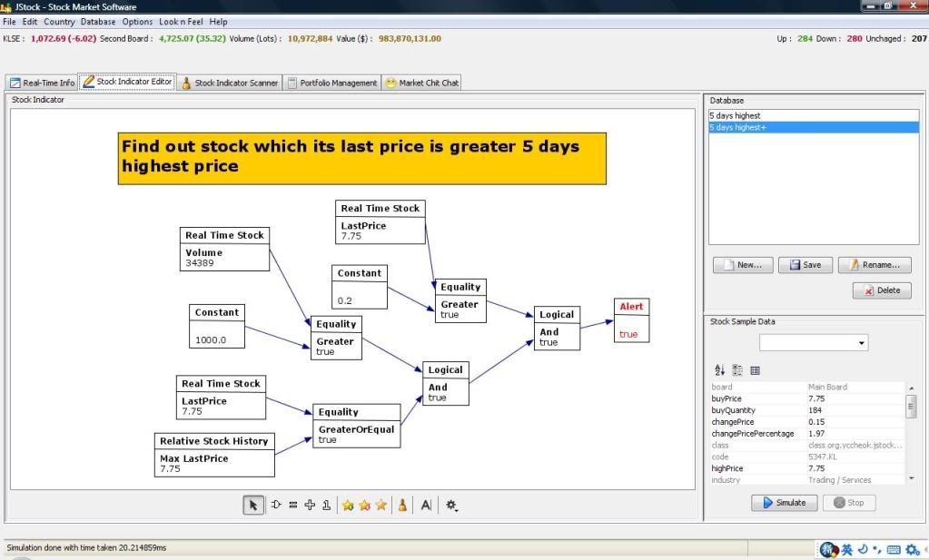
Task: Select the Constant 0.2 node
Action: [x=360, y=287]
